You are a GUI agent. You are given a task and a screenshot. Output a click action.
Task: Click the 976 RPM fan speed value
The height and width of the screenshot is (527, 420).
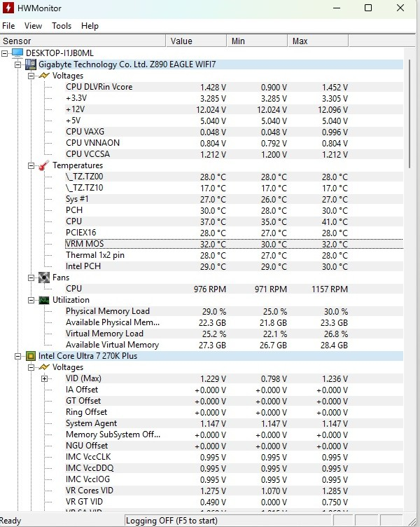(210, 289)
